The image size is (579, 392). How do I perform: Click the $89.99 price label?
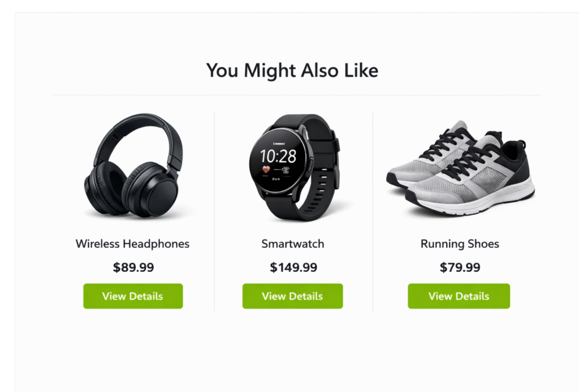[x=133, y=267]
